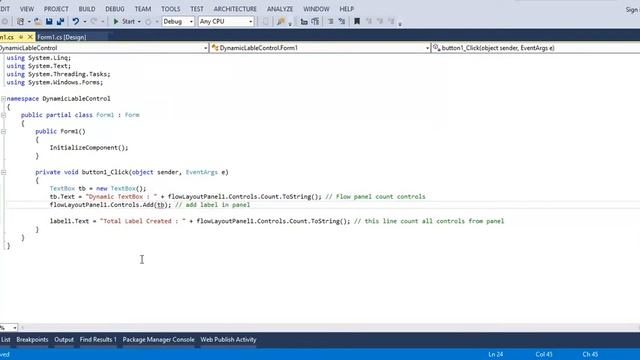Open the BUILD menu
The width and height of the screenshot is (640, 360).
point(87,9)
